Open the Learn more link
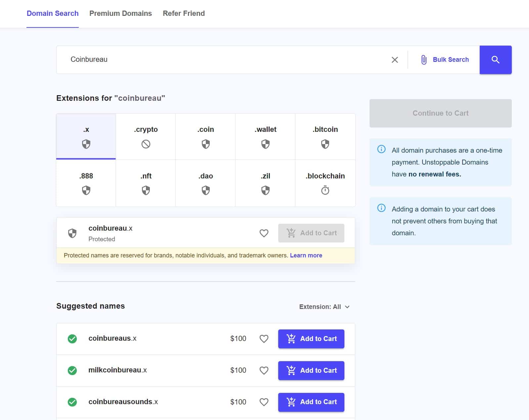Viewport: 529px width, 420px height. 306,255
